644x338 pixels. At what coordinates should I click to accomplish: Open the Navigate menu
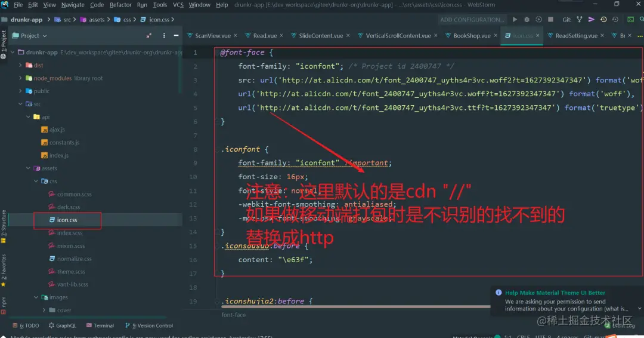click(x=73, y=5)
